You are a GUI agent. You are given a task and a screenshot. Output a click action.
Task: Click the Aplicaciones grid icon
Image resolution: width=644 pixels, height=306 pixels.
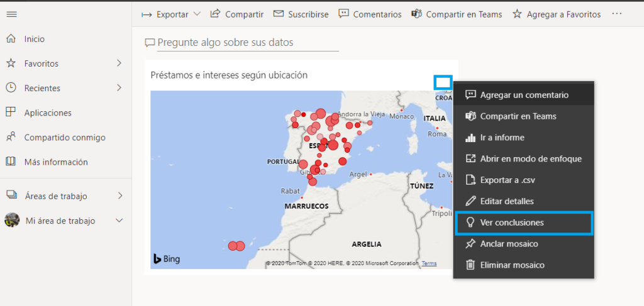(x=11, y=112)
